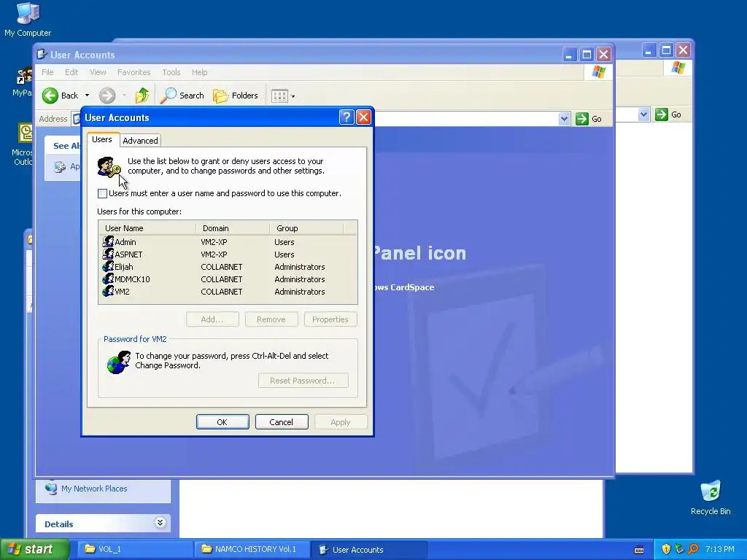Click the Password for VM2 user icon
This screenshot has width=747, height=560.
(x=119, y=362)
